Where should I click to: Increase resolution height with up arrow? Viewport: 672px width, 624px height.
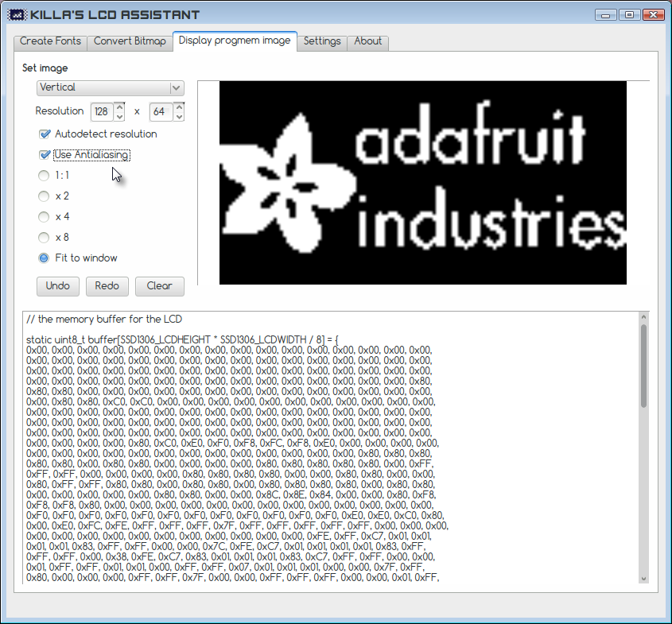179,107
